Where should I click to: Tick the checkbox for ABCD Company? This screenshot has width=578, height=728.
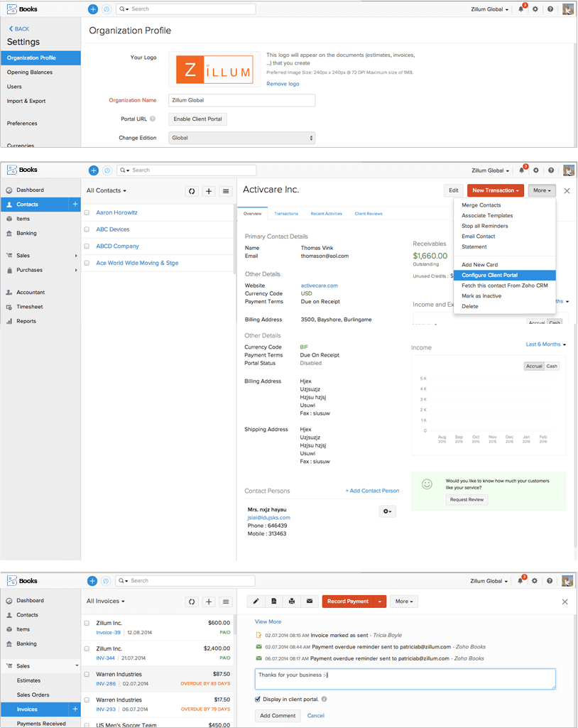click(x=87, y=246)
